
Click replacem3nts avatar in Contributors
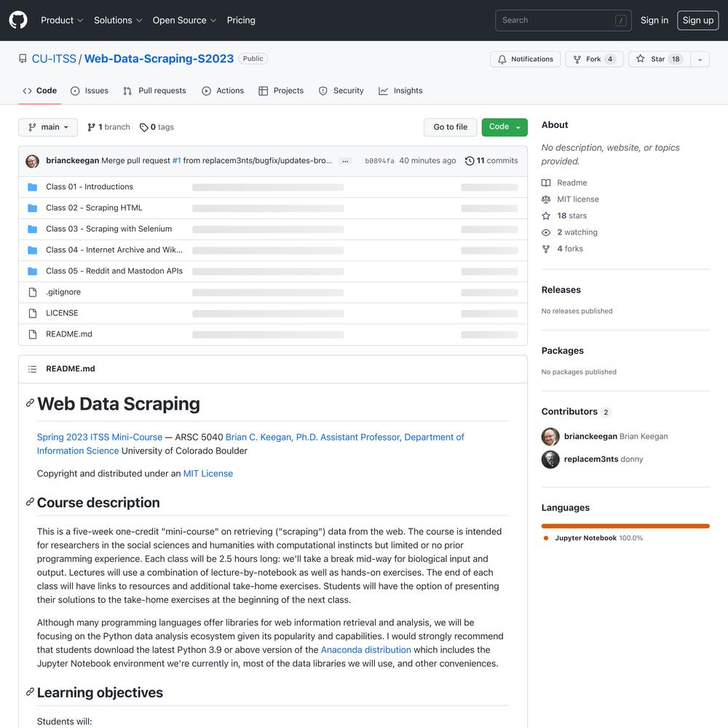point(550,459)
